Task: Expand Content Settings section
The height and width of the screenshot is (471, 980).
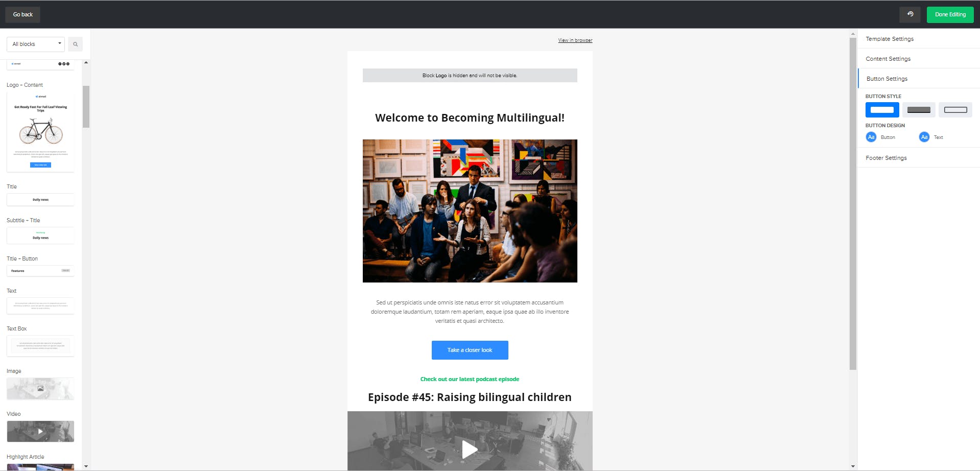Action: coord(919,59)
